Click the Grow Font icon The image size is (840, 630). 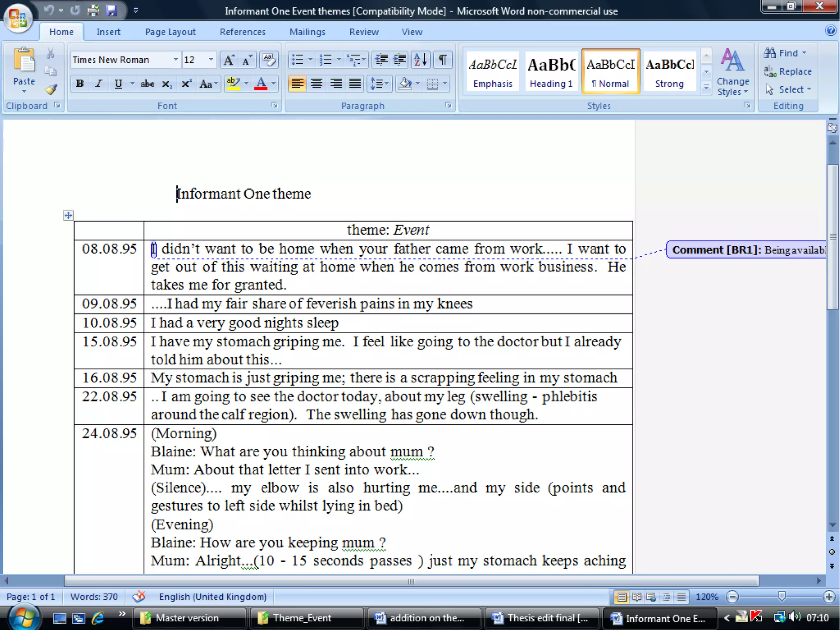click(x=229, y=60)
